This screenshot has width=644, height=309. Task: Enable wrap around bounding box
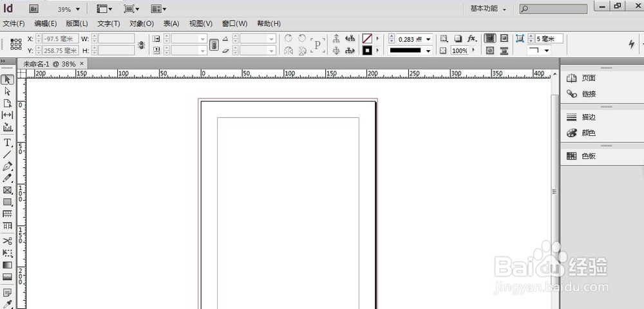coord(504,38)
